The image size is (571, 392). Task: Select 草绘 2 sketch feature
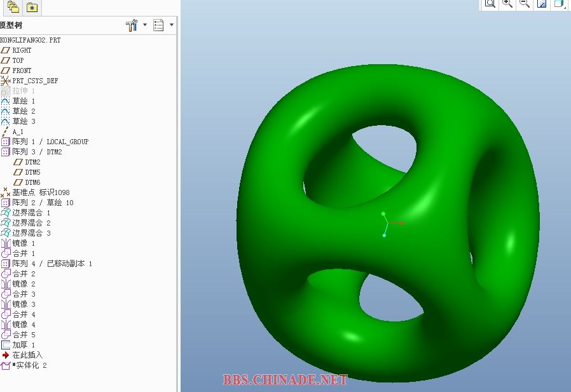pos(18,111)
